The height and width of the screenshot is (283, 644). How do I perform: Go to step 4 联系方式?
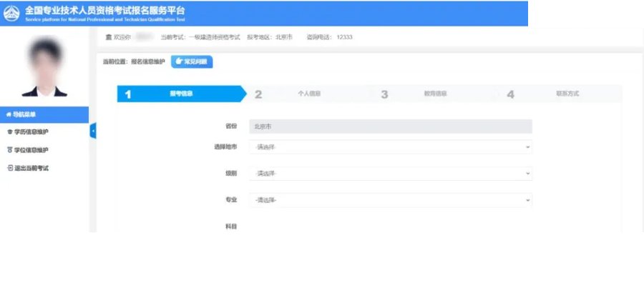tap(560, 94)
